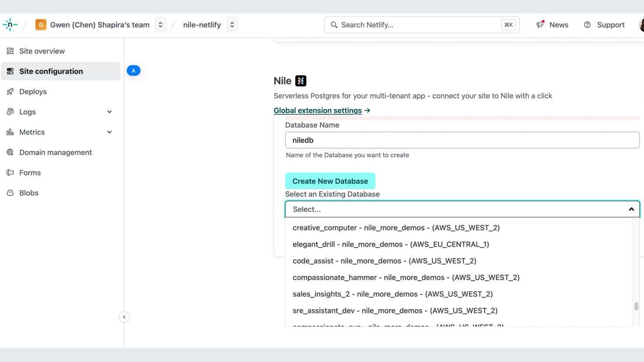Choose code_assist database option
The height and width of the screenshot is (362, 644).
point(459,261)
